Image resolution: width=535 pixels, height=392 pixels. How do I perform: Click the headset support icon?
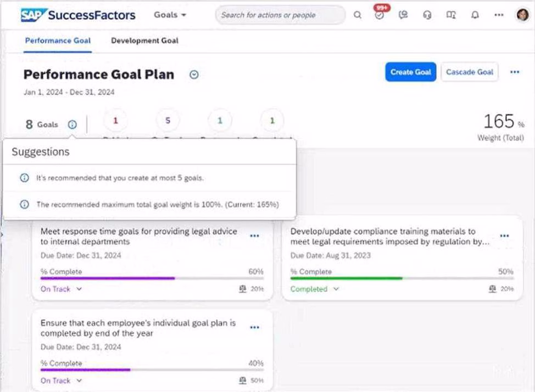pyautogui.click(x=427, y=15)
